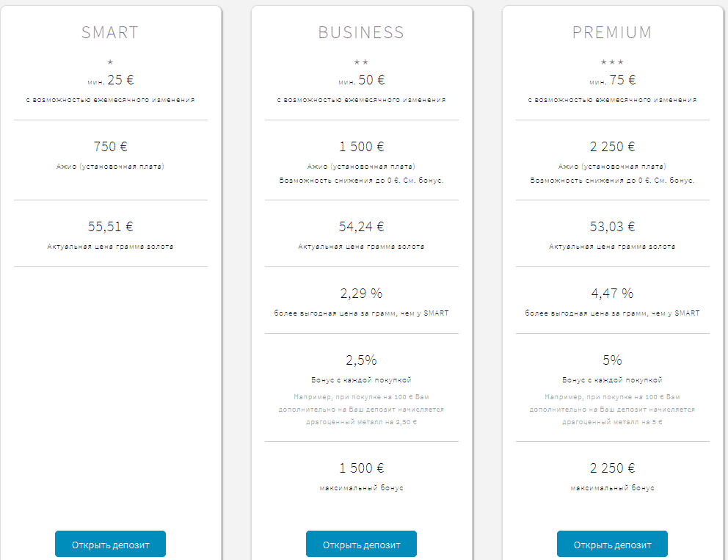Click the 4,47 % price advantage value
Screen dimensions: 728x560
(x=612, y=294)
